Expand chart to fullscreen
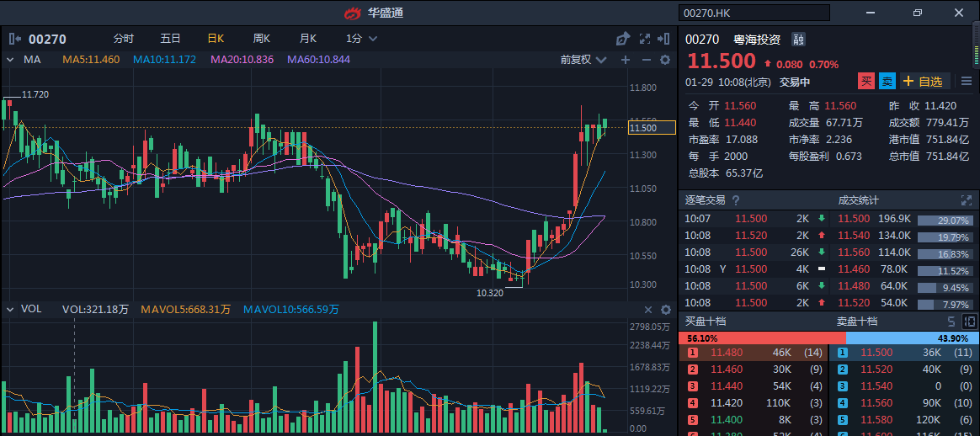Screen dimensions: 980x436 tap(645, 39)
